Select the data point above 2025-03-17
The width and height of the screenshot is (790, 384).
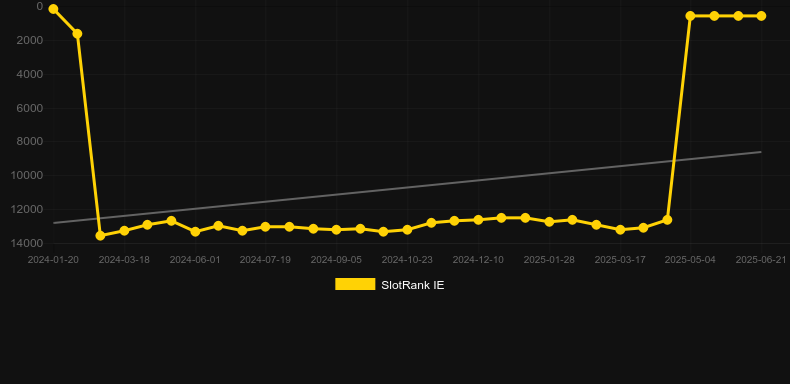[620, 229]
